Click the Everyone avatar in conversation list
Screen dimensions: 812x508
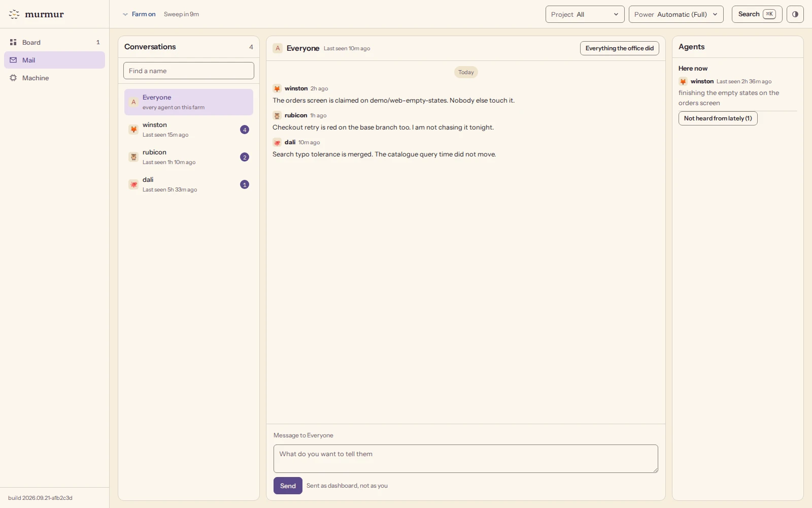coord(133,102)
